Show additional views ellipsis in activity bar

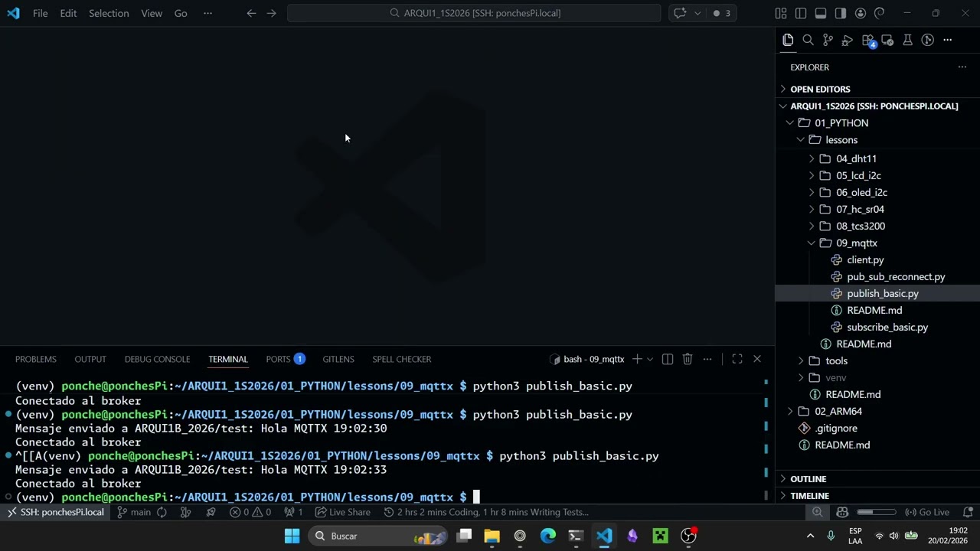pos(947,40)
